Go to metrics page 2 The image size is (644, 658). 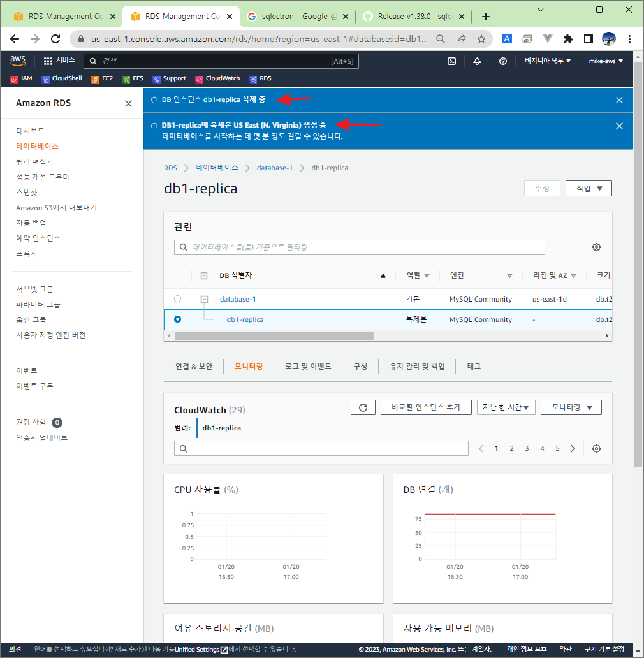[x=511, y=449]
